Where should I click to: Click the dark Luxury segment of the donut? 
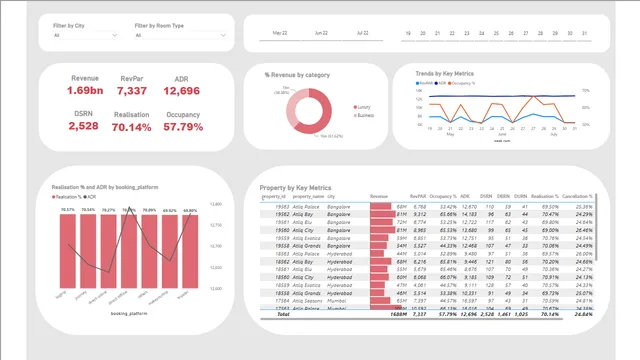pyautogui.click(x=324, y=116)
